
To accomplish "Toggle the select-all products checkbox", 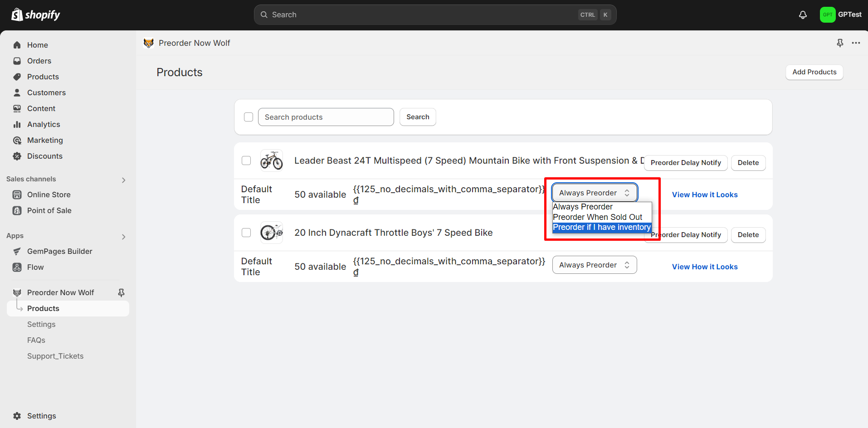I will coord(249,117).
